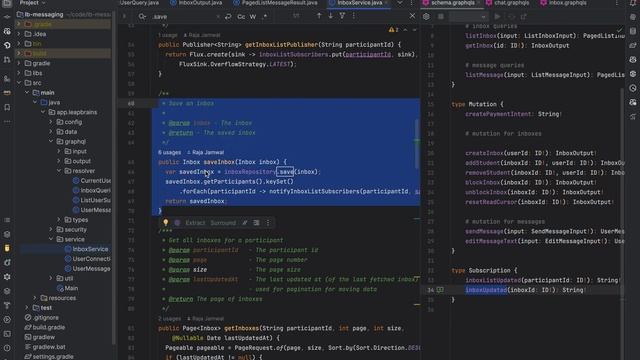Open the Services tool window icon
The image size is (640, 360).
(7, 320)
